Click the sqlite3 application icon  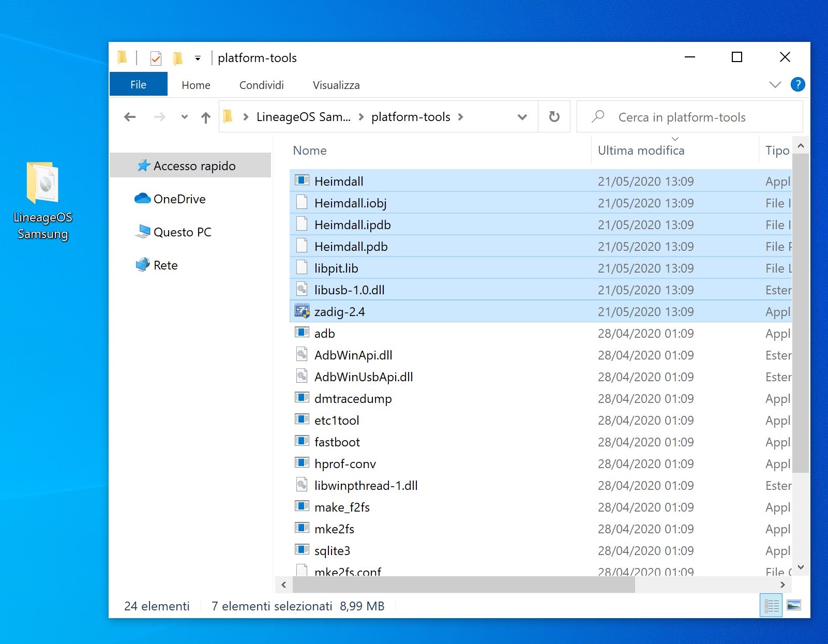click(x=302, y=550)
